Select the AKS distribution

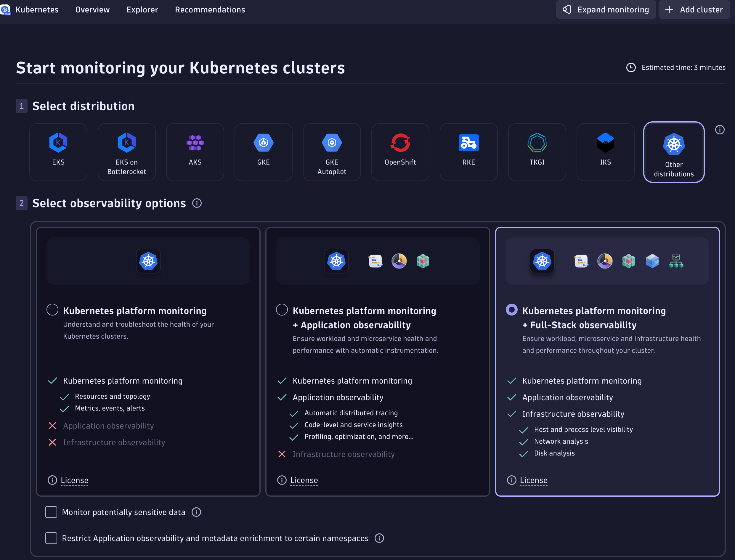[x=195, y=152]
